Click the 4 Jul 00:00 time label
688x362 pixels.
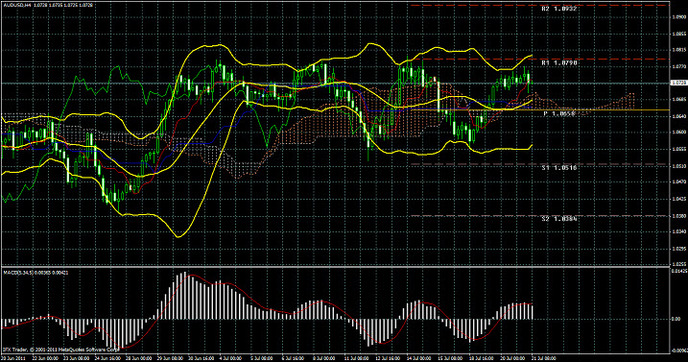tap(231, 358)
